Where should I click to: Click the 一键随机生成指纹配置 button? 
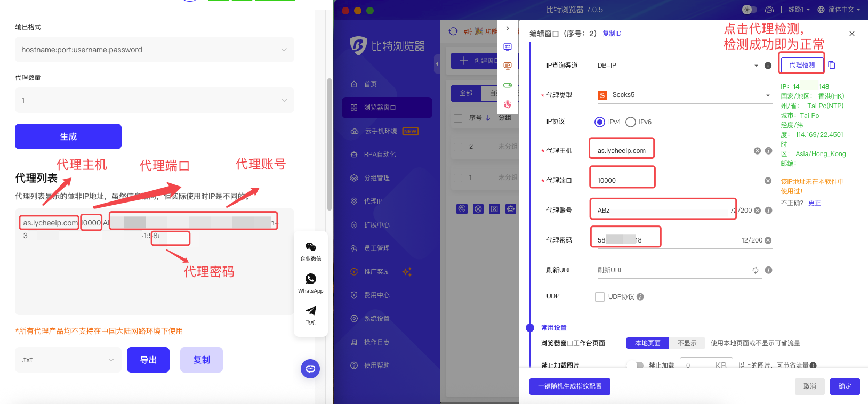click(x=570, y=386)
